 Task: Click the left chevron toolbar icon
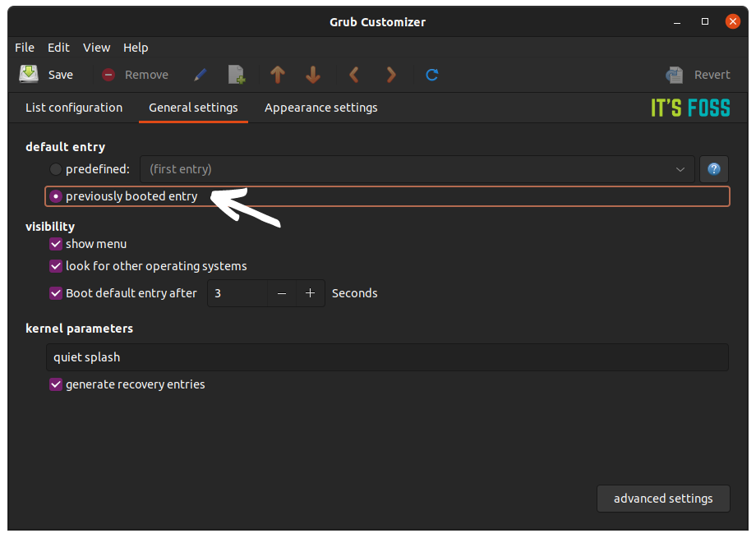tap(354, 75)
